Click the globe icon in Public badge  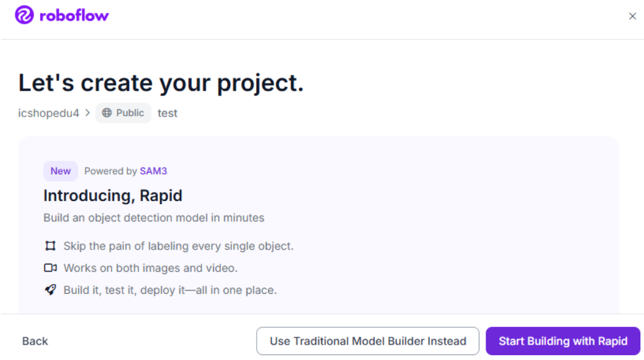[107, 113]
